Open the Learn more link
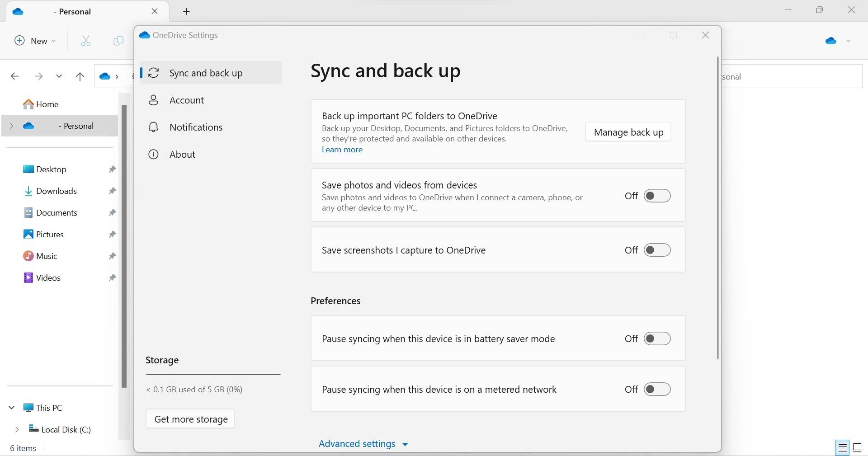The width and height of the screenshot is (868, 456). tap(342, 149)
